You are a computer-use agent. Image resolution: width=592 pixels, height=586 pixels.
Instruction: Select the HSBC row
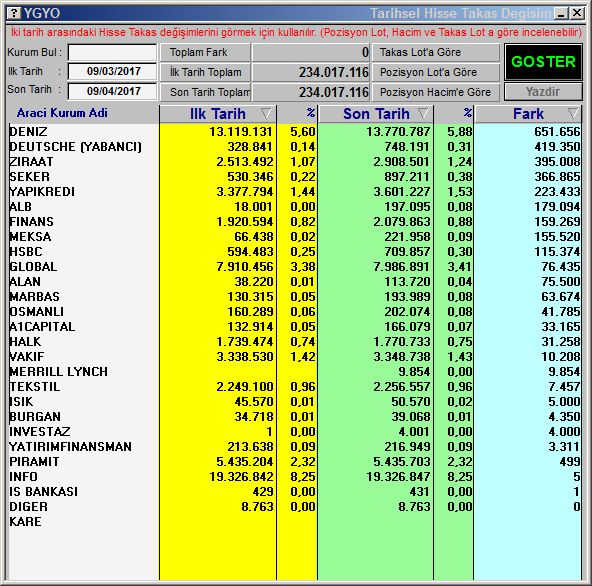tap(294, 252)
